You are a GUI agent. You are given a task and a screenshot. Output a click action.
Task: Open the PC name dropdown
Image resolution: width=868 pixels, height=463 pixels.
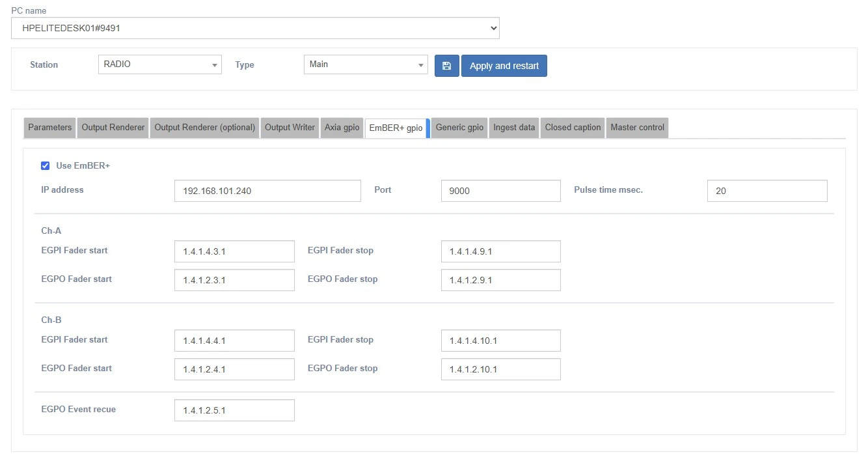[x=255, y=28]
